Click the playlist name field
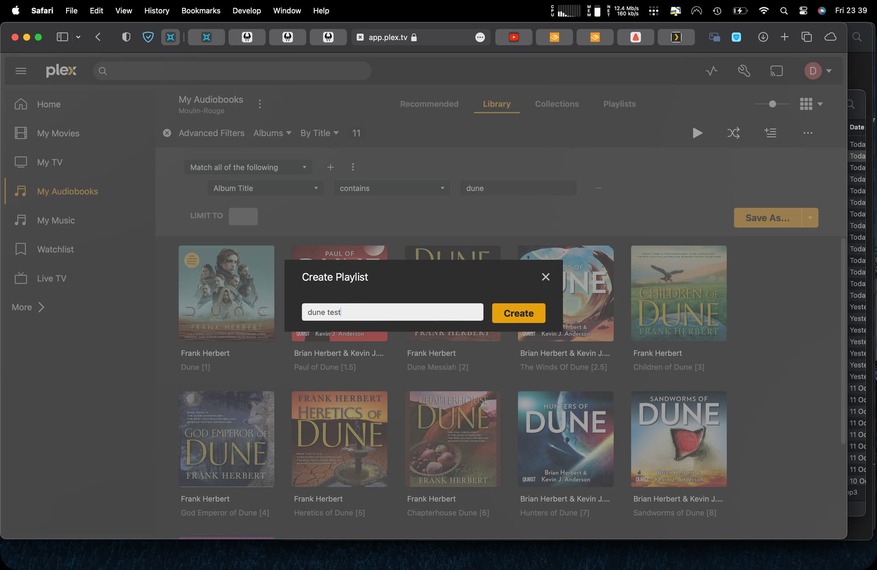877x570 pixels. 392,312
